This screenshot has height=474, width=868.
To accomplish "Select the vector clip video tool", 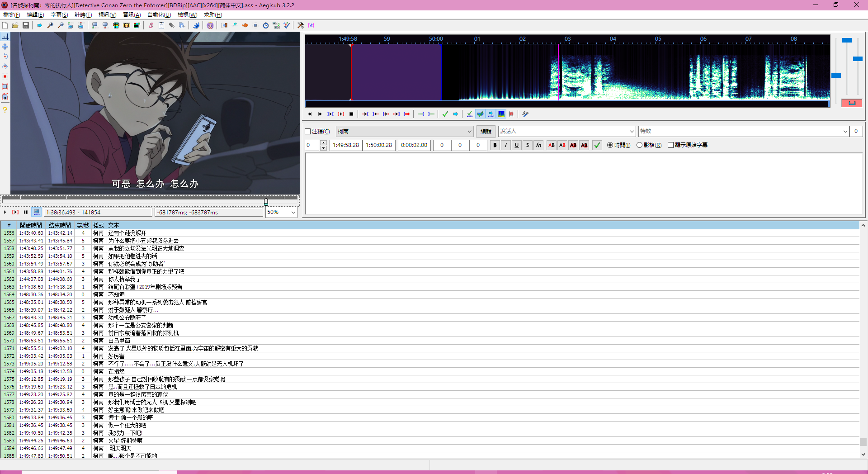I will coord(5,96).
